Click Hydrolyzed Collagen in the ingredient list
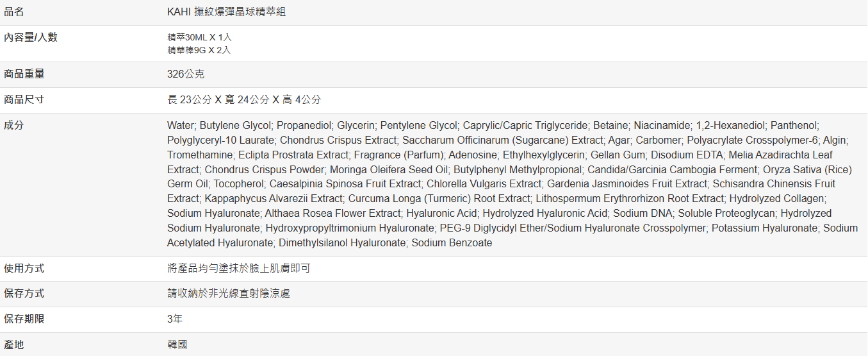 tap(776, 198)
